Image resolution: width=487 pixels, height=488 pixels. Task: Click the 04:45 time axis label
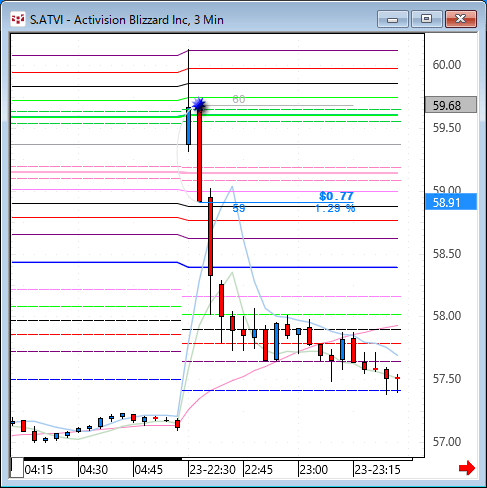[149, 470]
